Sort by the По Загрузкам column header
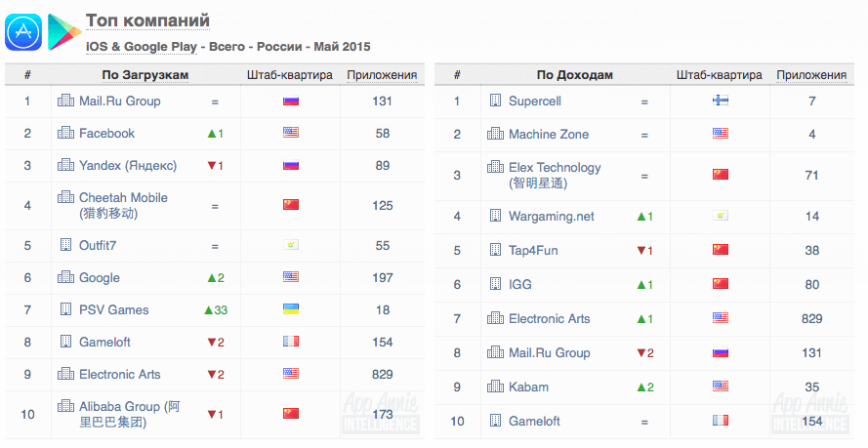The width and height of the screenshot is (868, 448). [145, 75]
